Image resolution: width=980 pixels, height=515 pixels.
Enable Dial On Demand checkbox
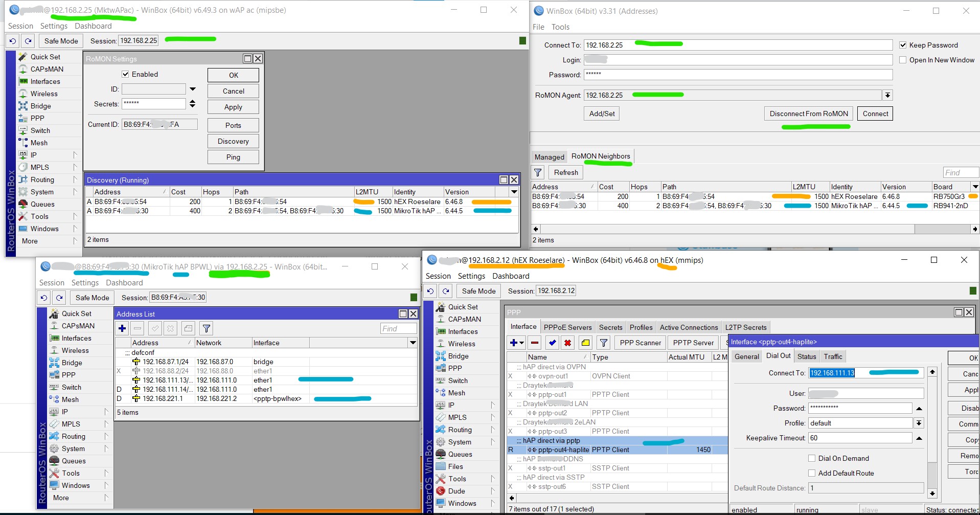pyautogui.click(x=812, y=458)
